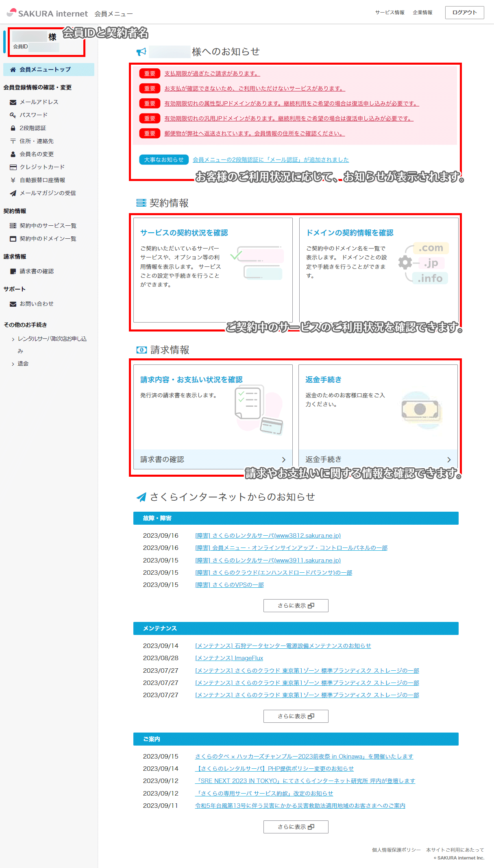Screen dimensions: 494x868
Task: Open 障害 notice さくらのVPSの一部
Action: point(229,585)
